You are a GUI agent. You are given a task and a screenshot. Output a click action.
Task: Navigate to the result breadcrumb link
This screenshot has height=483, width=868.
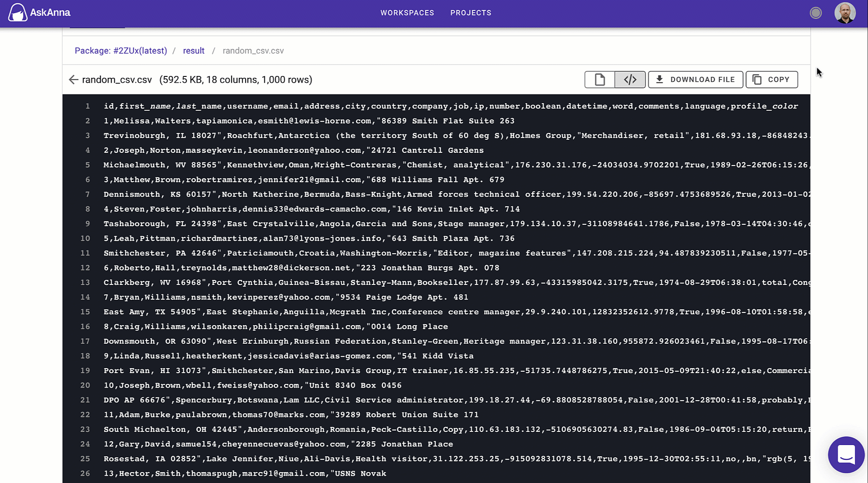pyautogui.click(x=193, y=51)
